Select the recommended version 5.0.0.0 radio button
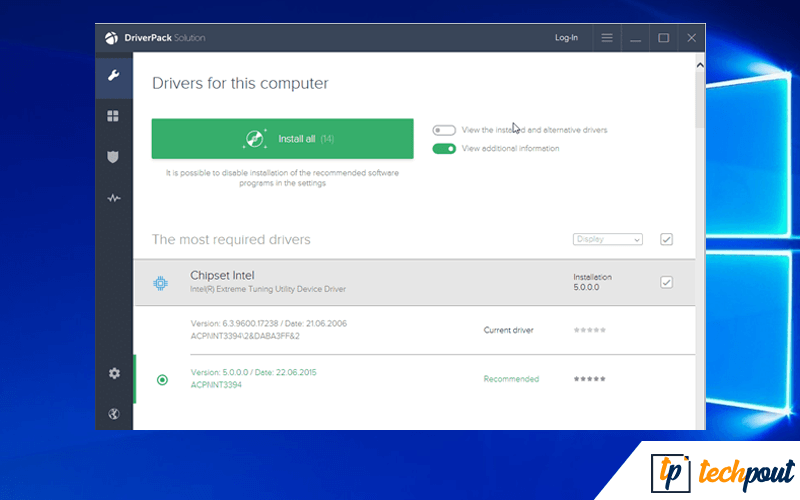This screenshot has width=800, height=500. pyautogui.click(x=162, y=380)
